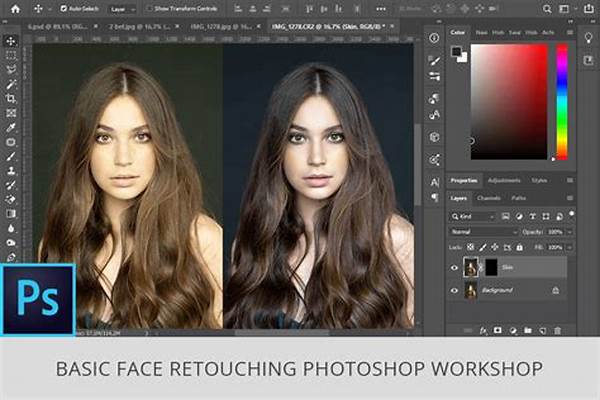Viewport: 600px width, 400px height.
Task: Click the Home icon in options bar
Action: click(15, 8)
